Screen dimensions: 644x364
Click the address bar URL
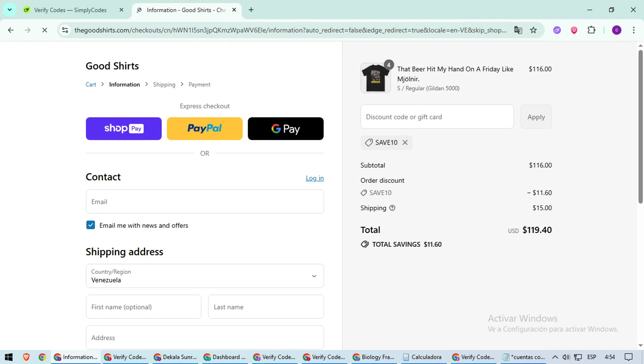tap(290, 30)
